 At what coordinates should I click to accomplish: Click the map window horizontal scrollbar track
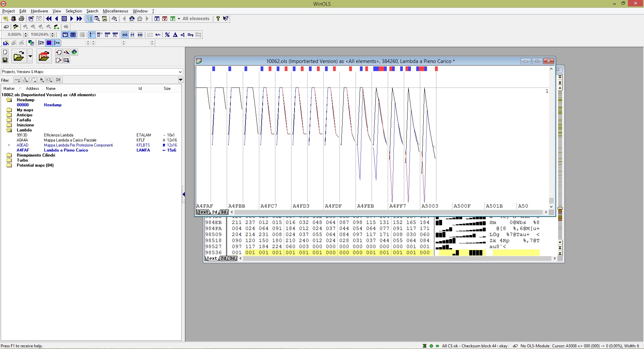(388, 212)
